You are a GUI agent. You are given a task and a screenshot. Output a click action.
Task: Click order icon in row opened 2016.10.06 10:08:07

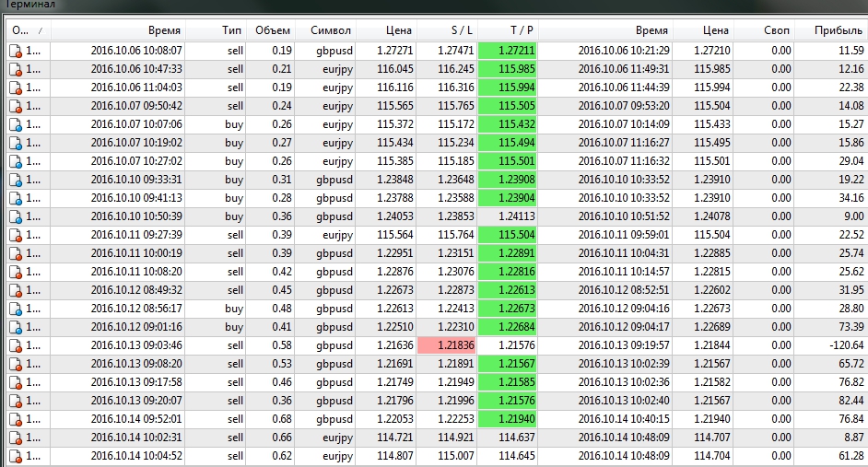[15, 51]
